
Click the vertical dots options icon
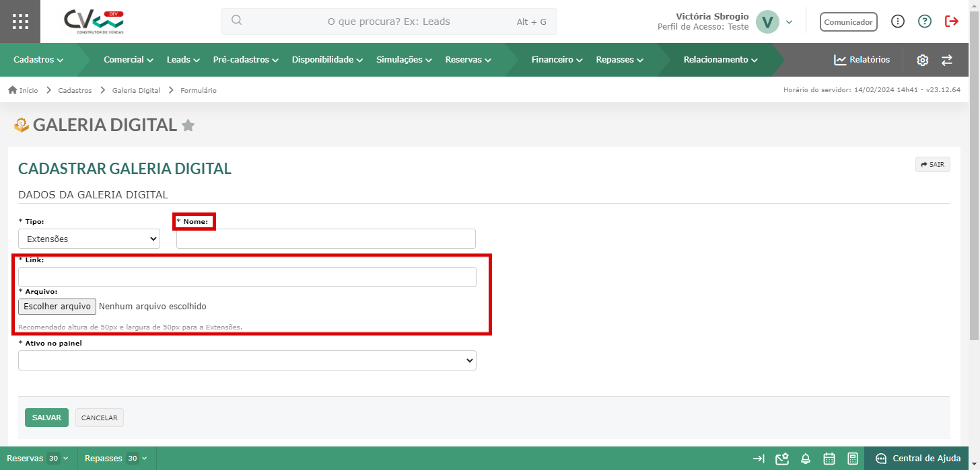[x=898, y=22]
